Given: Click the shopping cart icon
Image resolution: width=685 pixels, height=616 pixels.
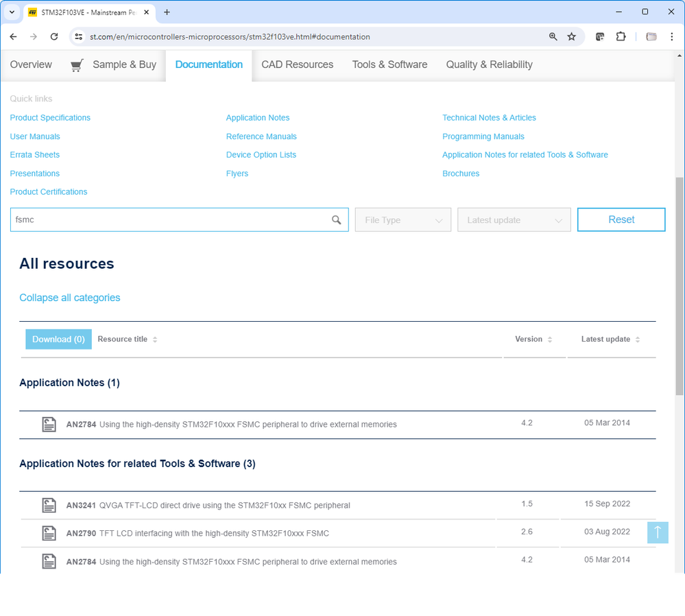Looking at the screenshot, I should point(77,65).
